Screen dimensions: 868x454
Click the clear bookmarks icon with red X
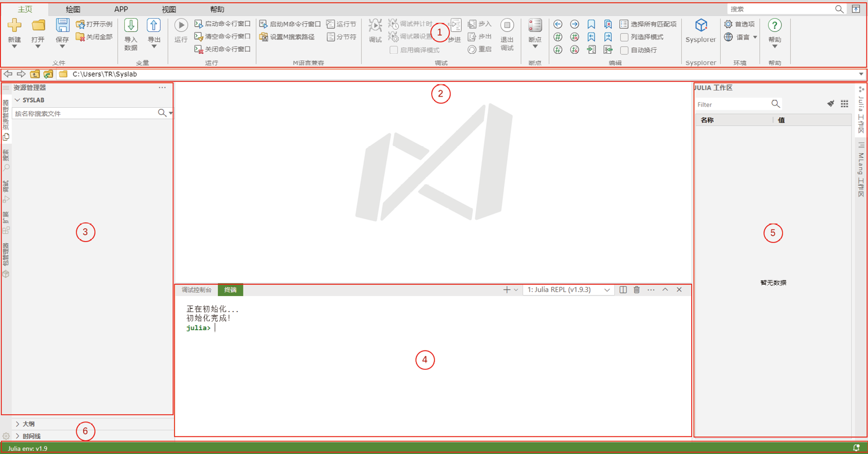coord(608,24)
